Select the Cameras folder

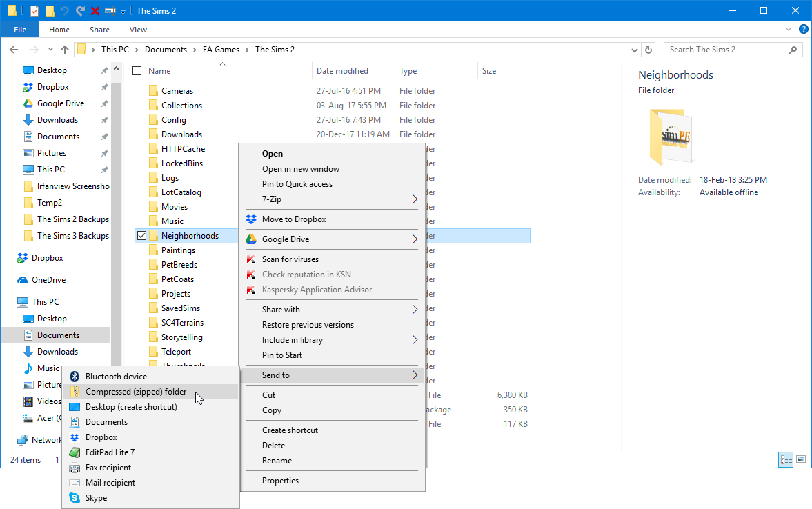(x=177, y=90)
